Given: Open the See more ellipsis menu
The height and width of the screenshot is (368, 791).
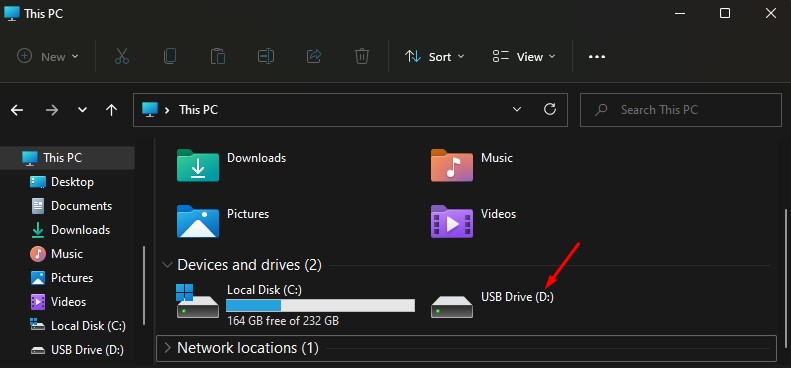Looking at the screenshot, I should pos(597,57).
